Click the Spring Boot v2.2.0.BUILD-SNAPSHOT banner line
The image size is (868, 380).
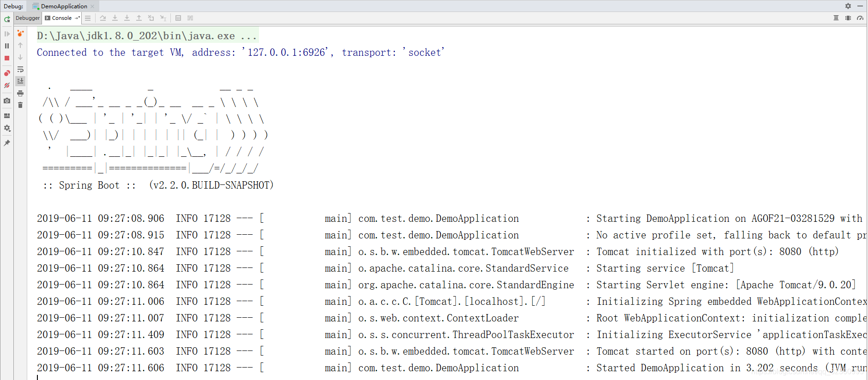158,185
